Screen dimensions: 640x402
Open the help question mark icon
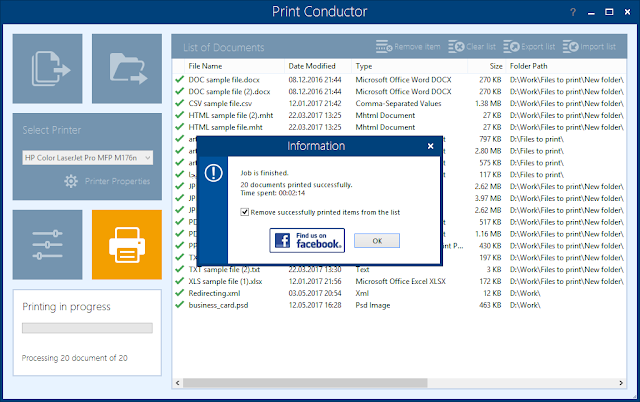[573, 12]
